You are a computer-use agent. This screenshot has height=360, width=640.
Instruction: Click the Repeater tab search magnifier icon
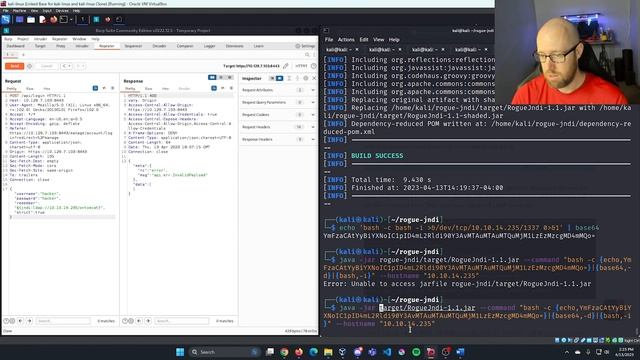tap(307, 54)
